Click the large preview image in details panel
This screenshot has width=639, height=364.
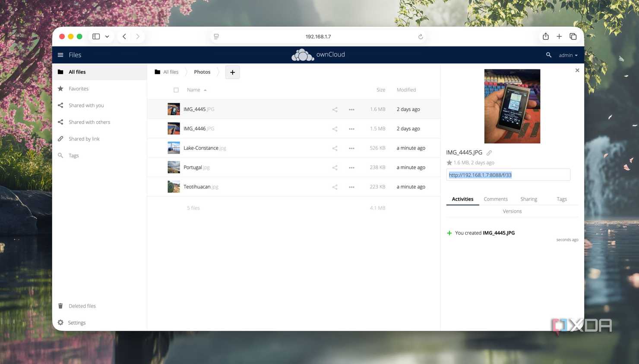point(512,106)
